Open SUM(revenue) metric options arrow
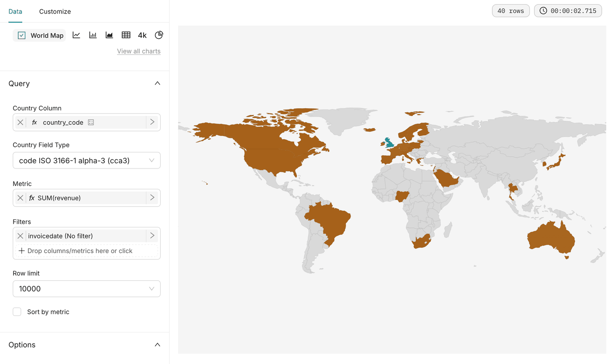 (152, 198)
